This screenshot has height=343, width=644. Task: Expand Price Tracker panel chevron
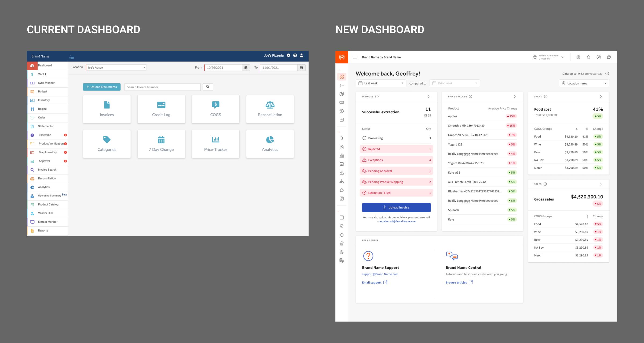[515, 96]
